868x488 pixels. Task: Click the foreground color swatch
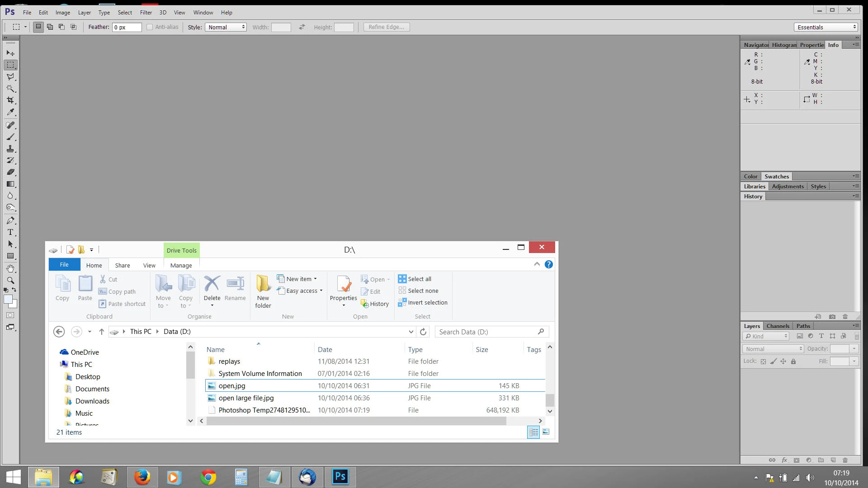tap(8, 299)
